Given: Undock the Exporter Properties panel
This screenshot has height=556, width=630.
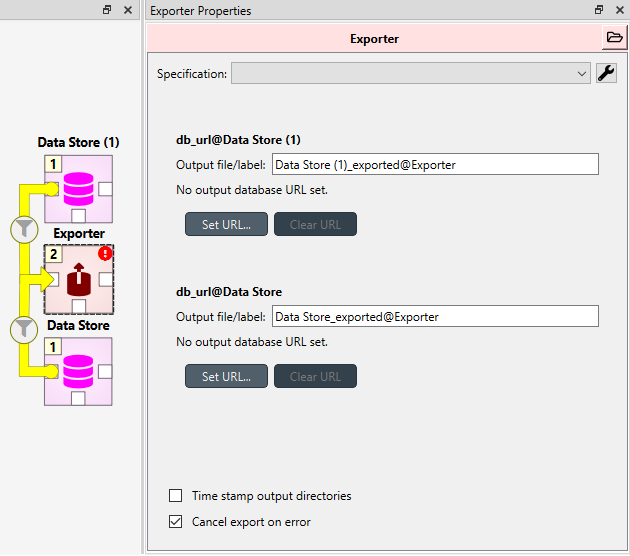Looking at the screenshot, I should click(599, 10).
